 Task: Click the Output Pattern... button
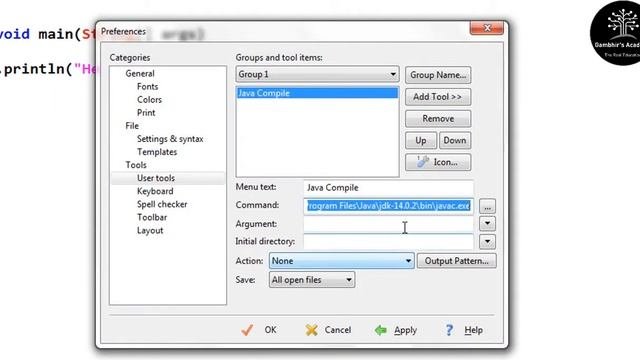457,261
